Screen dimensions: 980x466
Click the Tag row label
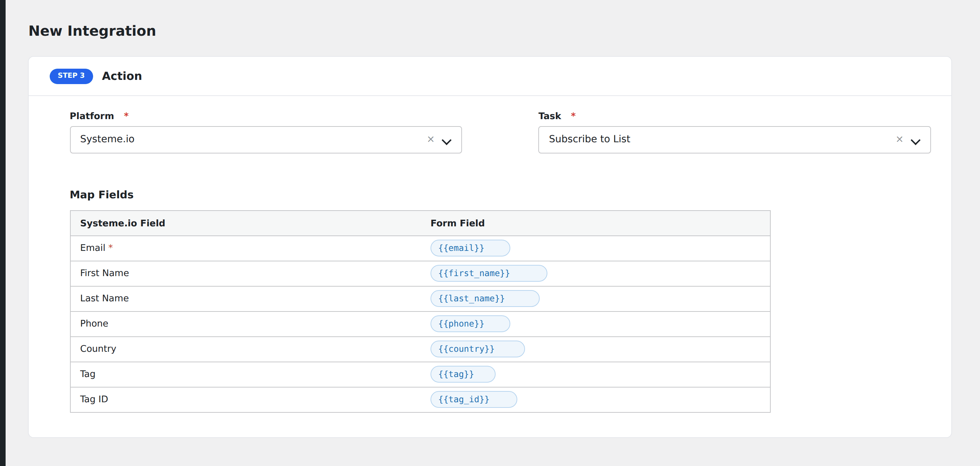pos(87,374)
